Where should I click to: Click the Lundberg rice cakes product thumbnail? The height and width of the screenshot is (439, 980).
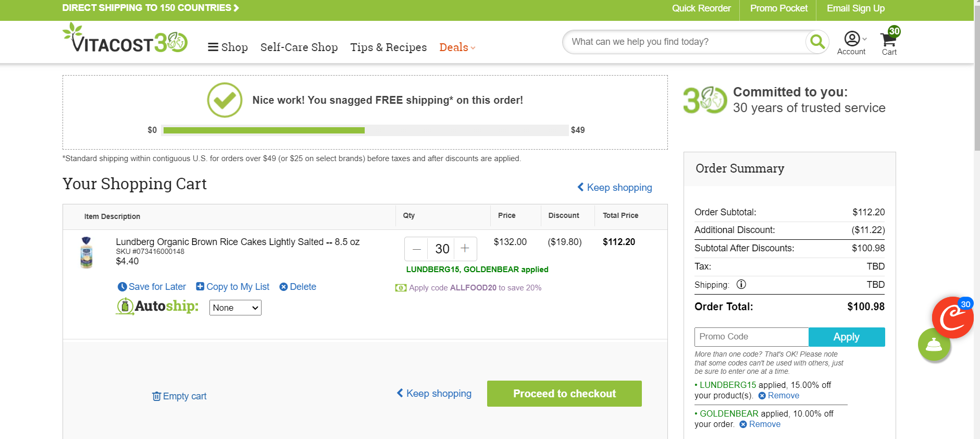click(x=86, y=252)
